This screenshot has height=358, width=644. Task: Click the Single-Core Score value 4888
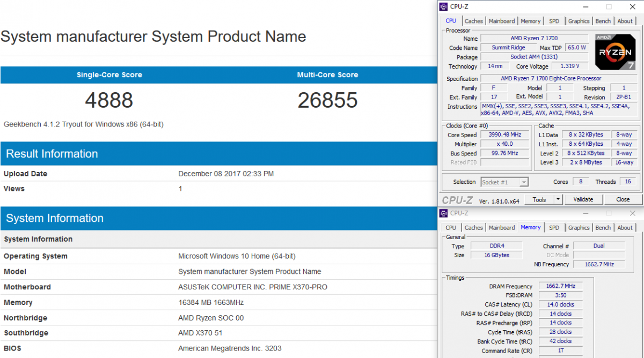(109, 100)
